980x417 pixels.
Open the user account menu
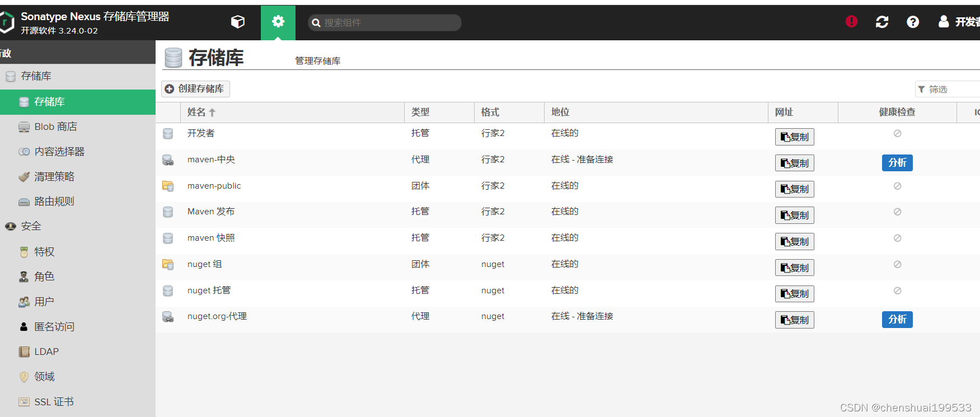[x=959, y=22]
